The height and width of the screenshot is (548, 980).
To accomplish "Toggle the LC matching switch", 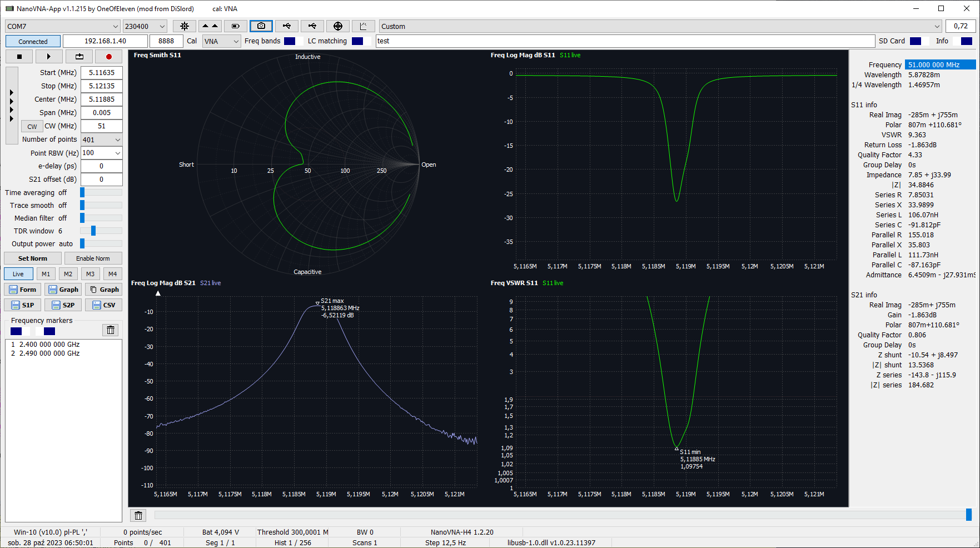I will pos(361,41).
